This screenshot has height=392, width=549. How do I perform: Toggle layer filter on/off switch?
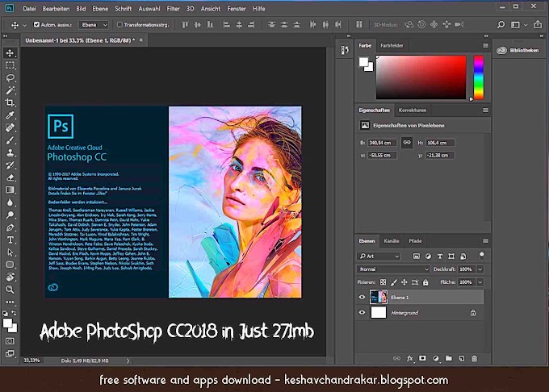tap(482, 256)
